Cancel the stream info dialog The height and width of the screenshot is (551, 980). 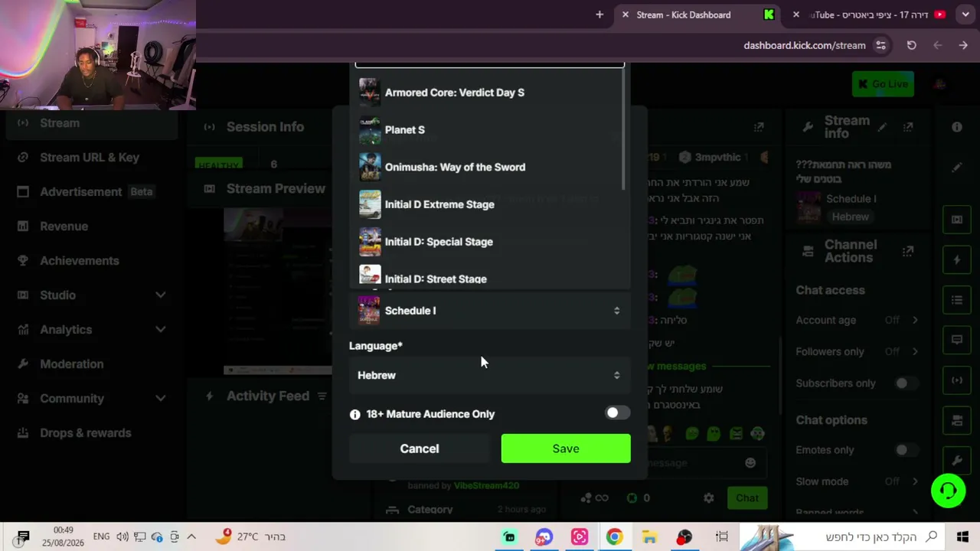pos(420,448)
